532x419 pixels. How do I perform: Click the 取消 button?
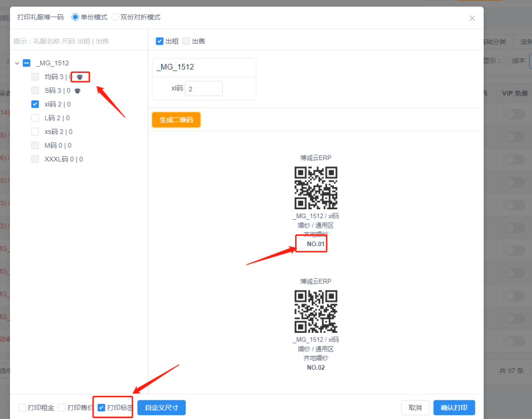coord(415,408)
